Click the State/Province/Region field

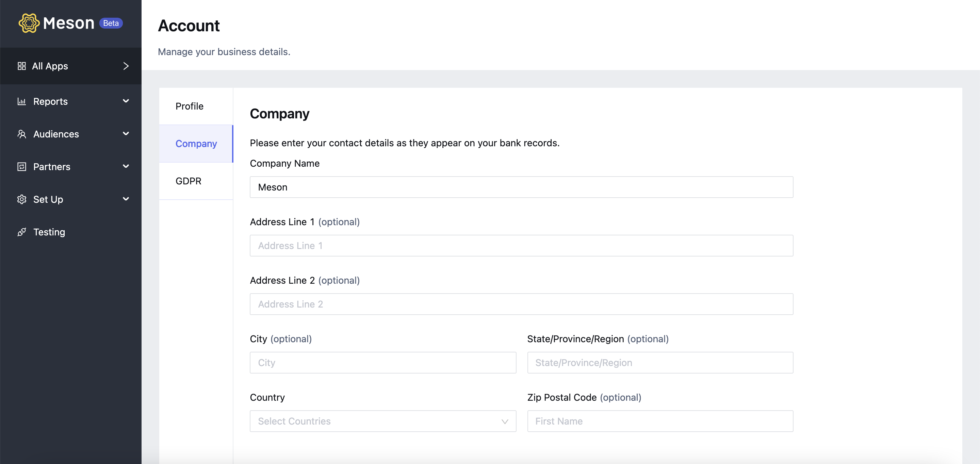click(x=660, y=362)
